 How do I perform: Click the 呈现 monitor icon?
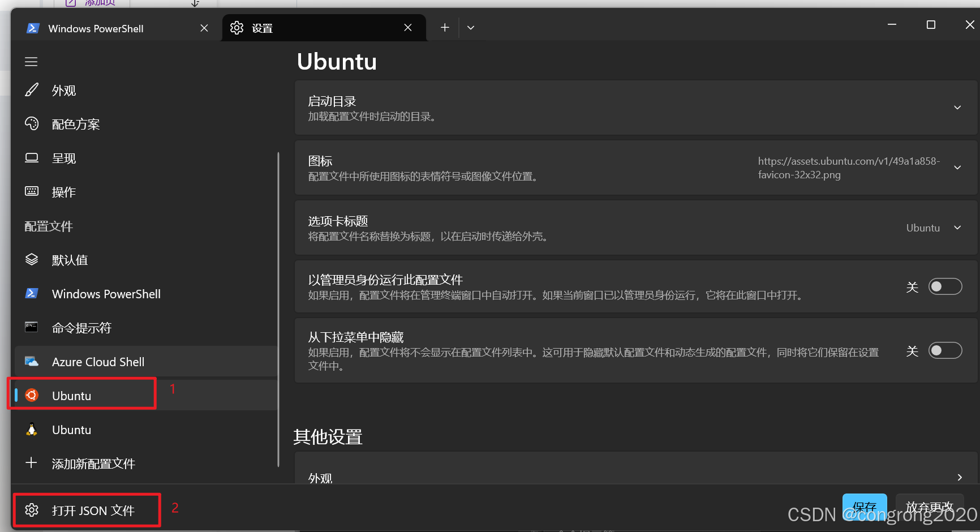pos(32,158)
